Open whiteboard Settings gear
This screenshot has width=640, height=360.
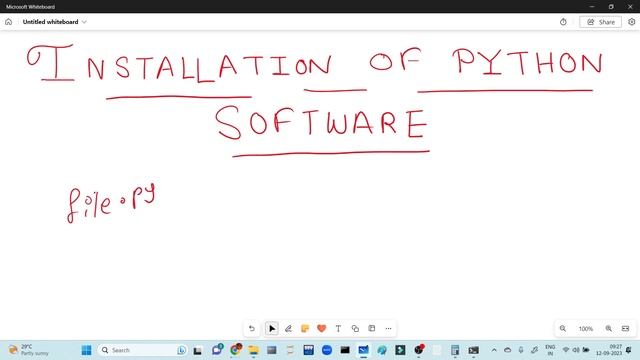(x=631, y=22)
